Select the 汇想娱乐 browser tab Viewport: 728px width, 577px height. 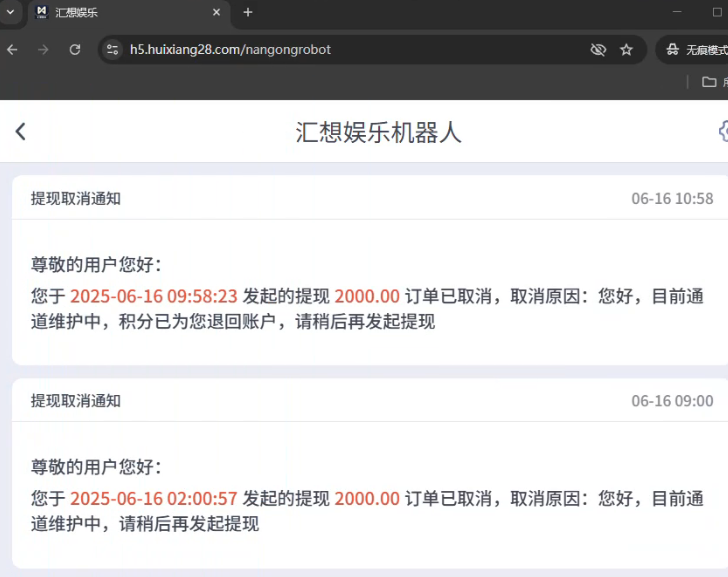tap(129, 13)
